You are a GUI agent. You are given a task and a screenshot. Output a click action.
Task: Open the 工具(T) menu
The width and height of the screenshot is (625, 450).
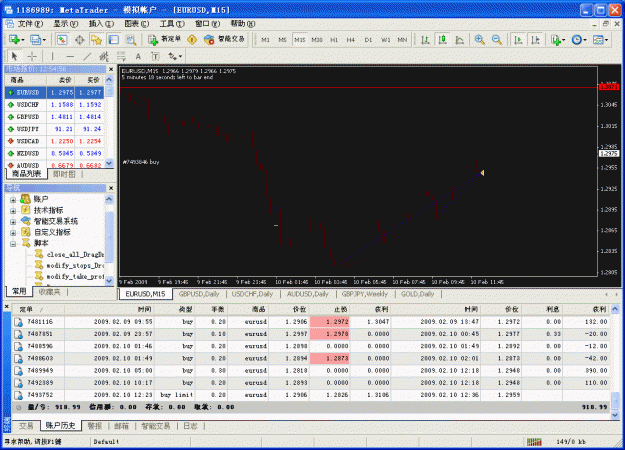point(172,24)
